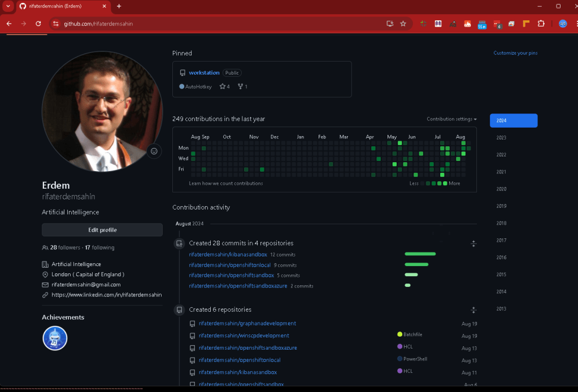Open openshiftonlocal in created repositories list

tap(240, 360)
